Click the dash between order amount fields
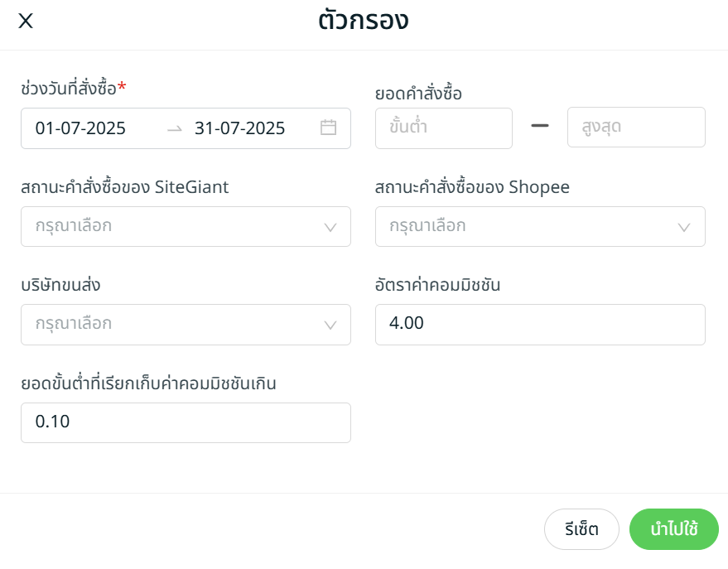 click(540, 127)
